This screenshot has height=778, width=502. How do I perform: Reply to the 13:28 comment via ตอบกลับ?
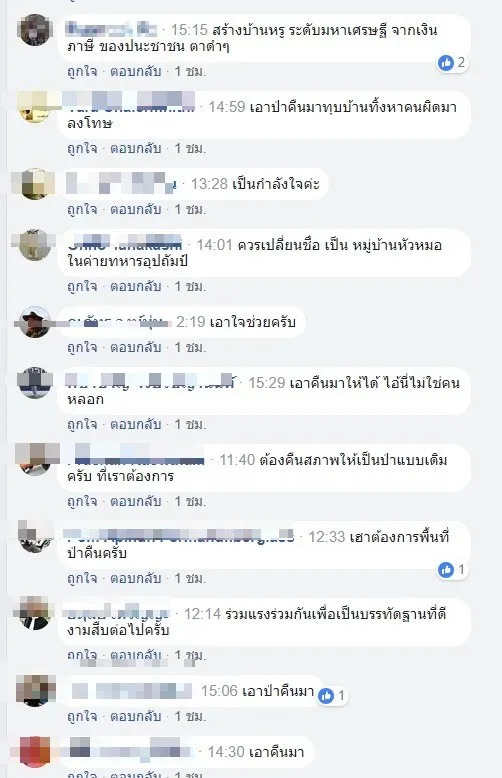coord(135,209)
